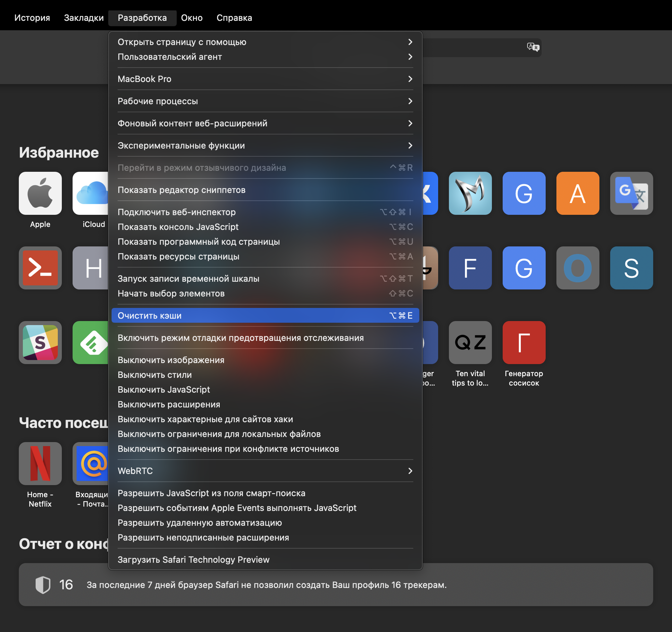Toggle Выключить расширения option
Screen dimensions: 672x632
[x=265, y=405]
